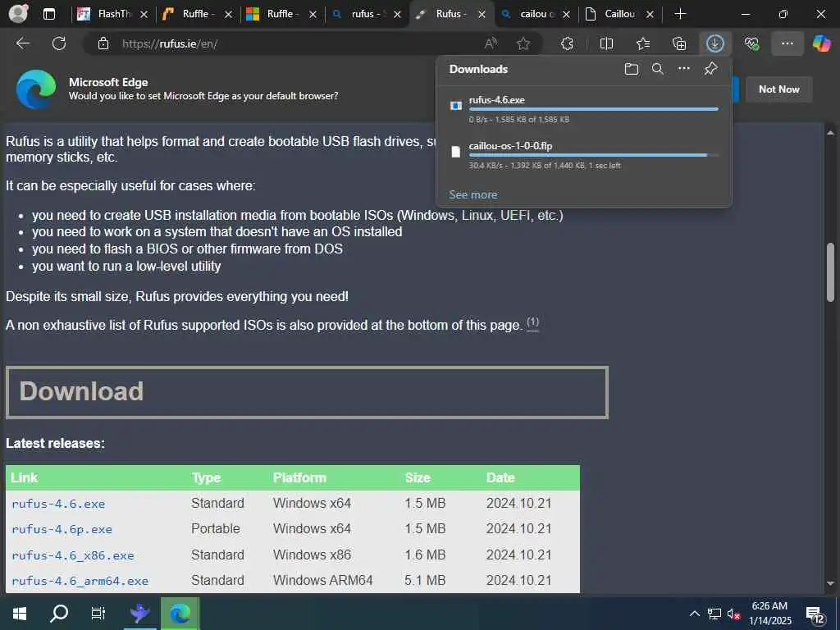Open Browser essentials heart icon
Viewport: 840px width, 630px height.
click(751, 43)
